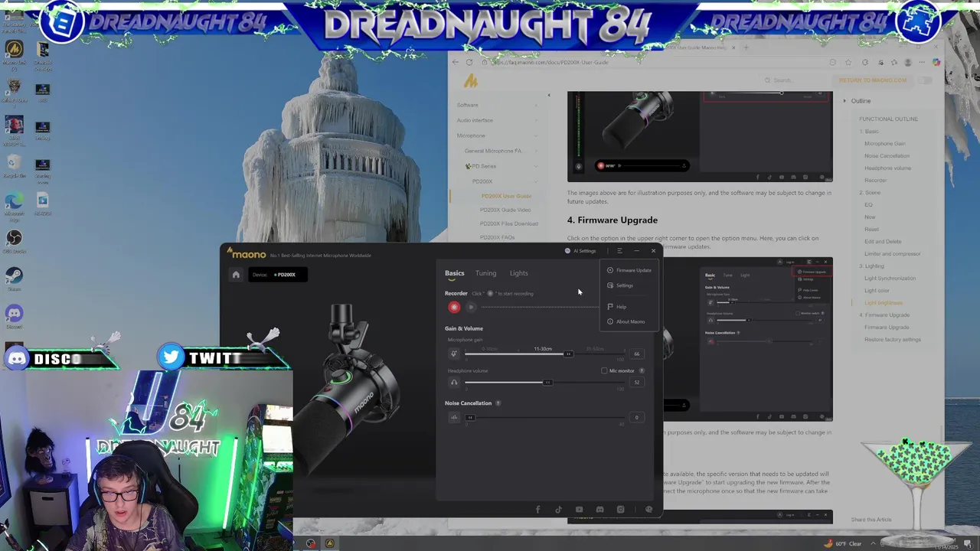Screen dimensions: 980x551
Task: Open the feedback chat icon in Maono footer
Action: click(x=648, y=510)
